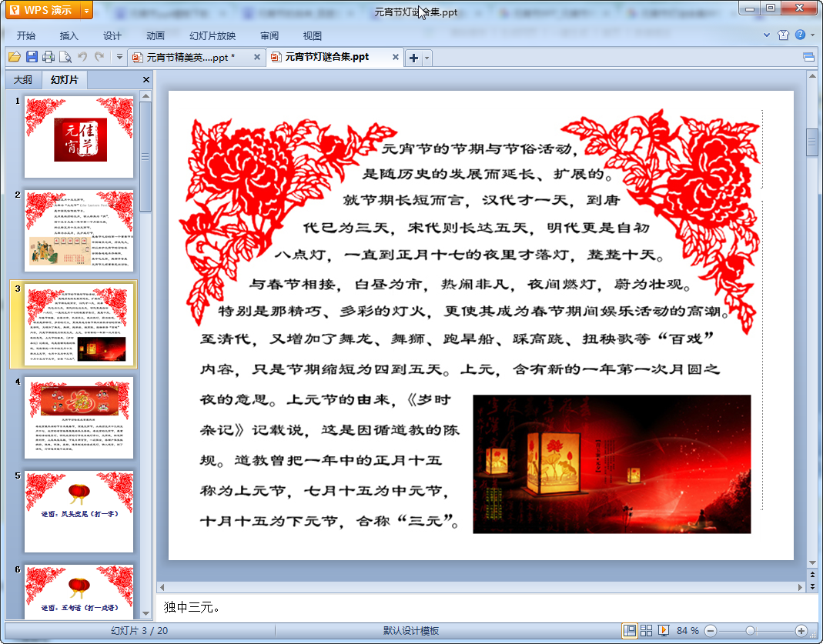Click the zoom slider handle
This screenshot has width=823, height=644.
tap(750, 631)
